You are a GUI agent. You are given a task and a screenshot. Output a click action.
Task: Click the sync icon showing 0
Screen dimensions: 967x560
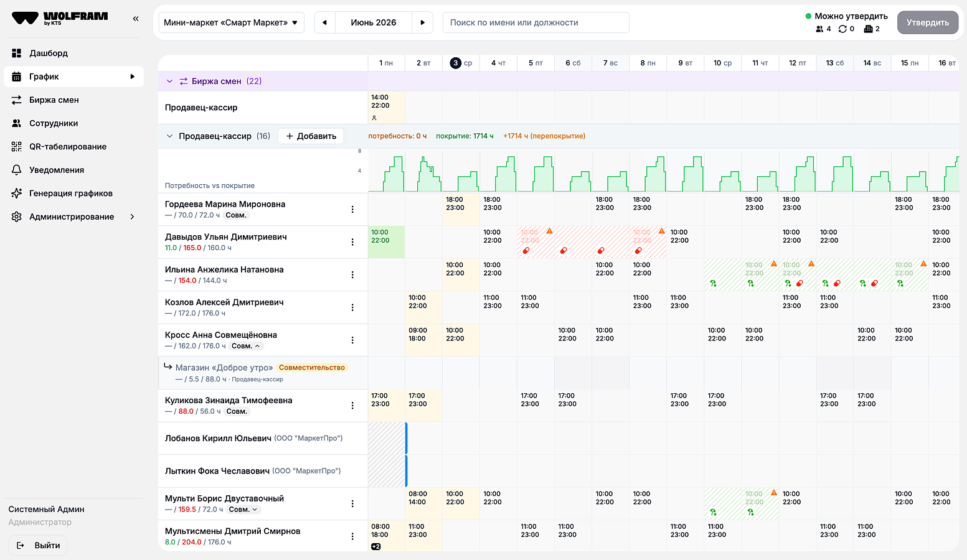[x=842, y=29]
